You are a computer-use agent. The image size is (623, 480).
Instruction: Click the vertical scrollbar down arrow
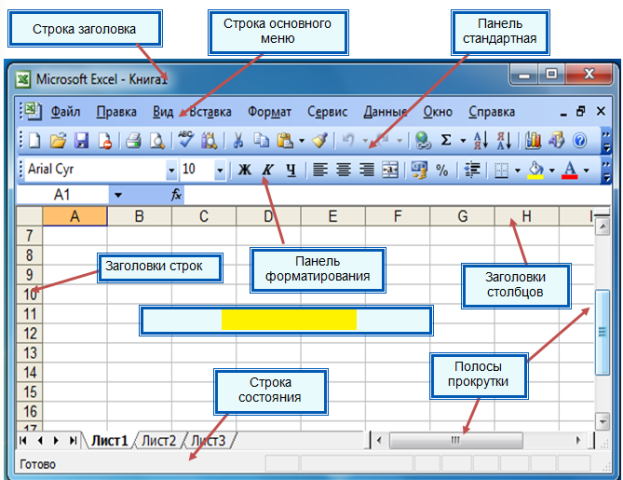click(x=602, y=421)
